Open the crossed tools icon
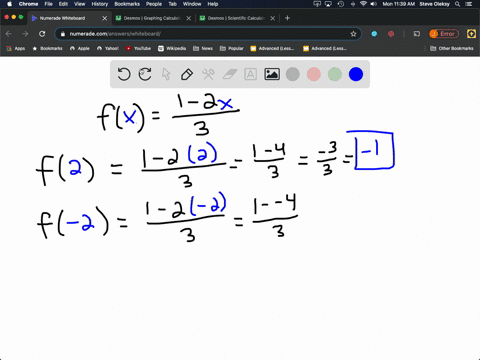 tap(208, 74)
